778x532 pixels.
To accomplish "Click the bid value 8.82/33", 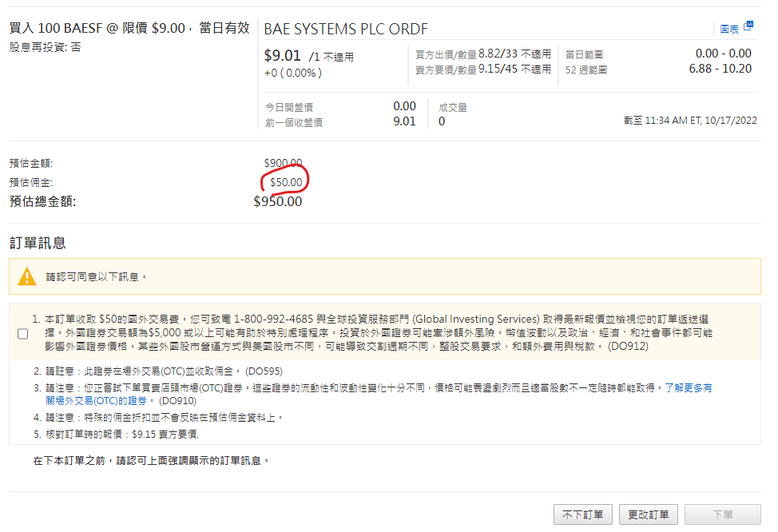I will pyautogui.click(x=498, y=54).
